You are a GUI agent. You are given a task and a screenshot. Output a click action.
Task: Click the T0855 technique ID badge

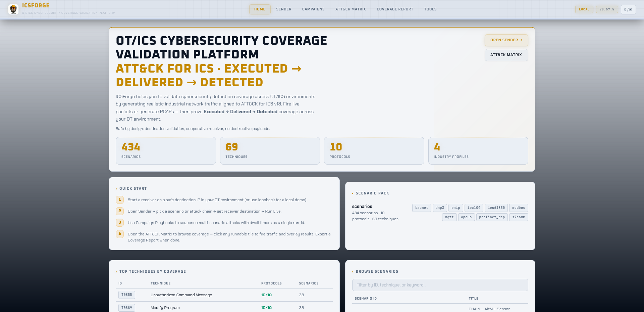point(127,295)
